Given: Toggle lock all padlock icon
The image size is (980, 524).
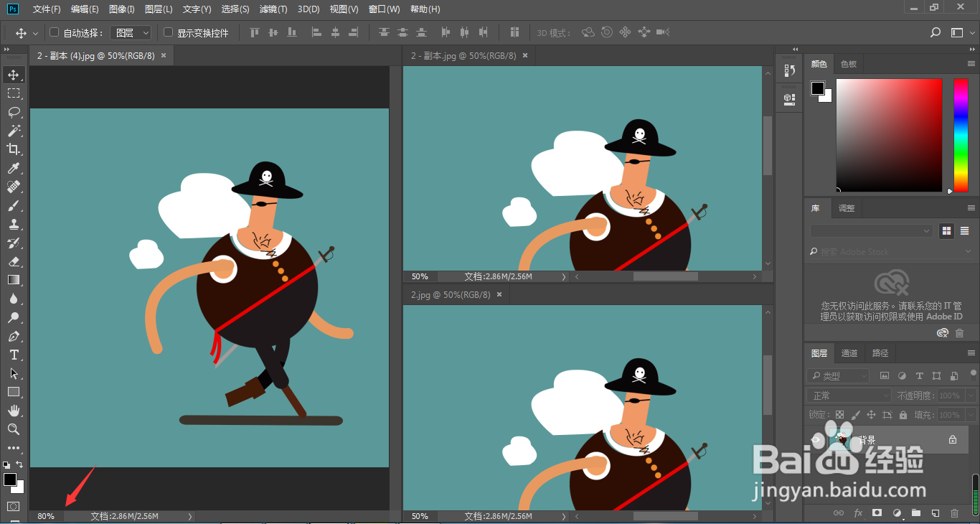Looking at the screenshot, I should pos(903,415).
